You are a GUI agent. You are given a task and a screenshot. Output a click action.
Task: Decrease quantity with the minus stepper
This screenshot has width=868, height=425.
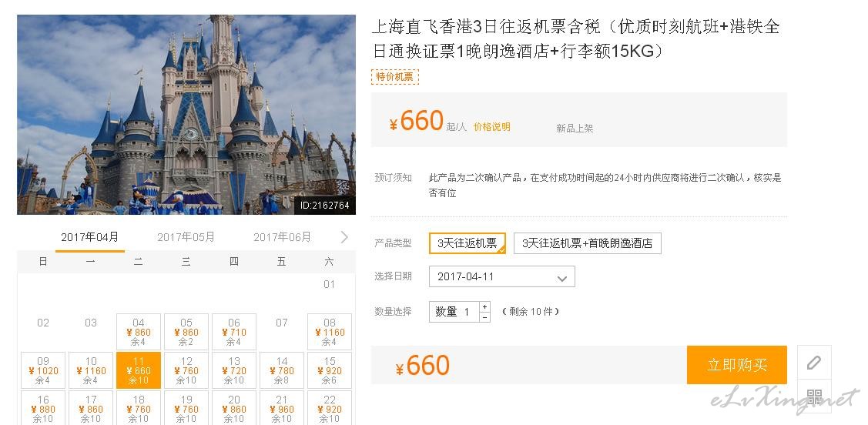coord(485,317)
